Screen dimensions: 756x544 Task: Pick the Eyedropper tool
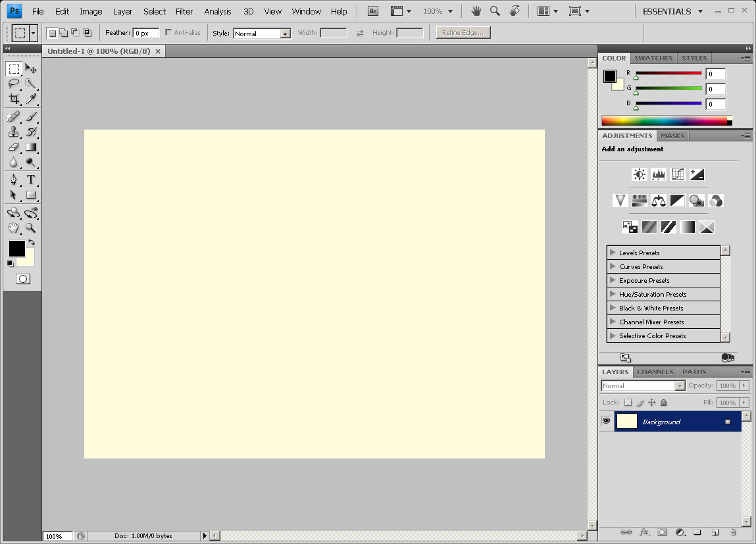(31, 99)
